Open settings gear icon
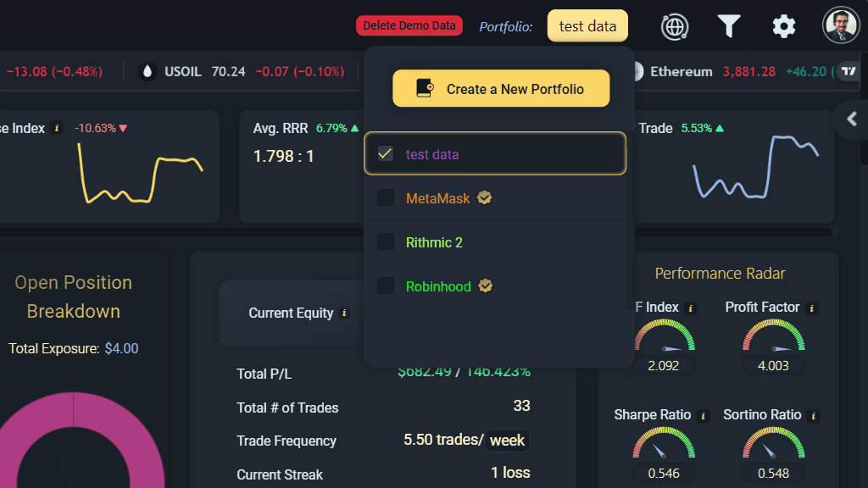 tap(784, 26)
